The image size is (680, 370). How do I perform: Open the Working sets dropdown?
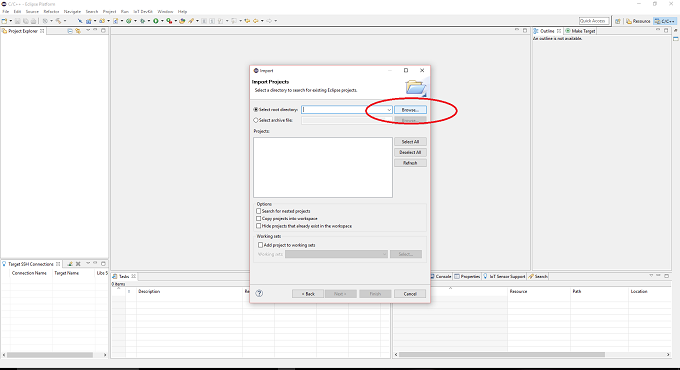tap(336, 254)
